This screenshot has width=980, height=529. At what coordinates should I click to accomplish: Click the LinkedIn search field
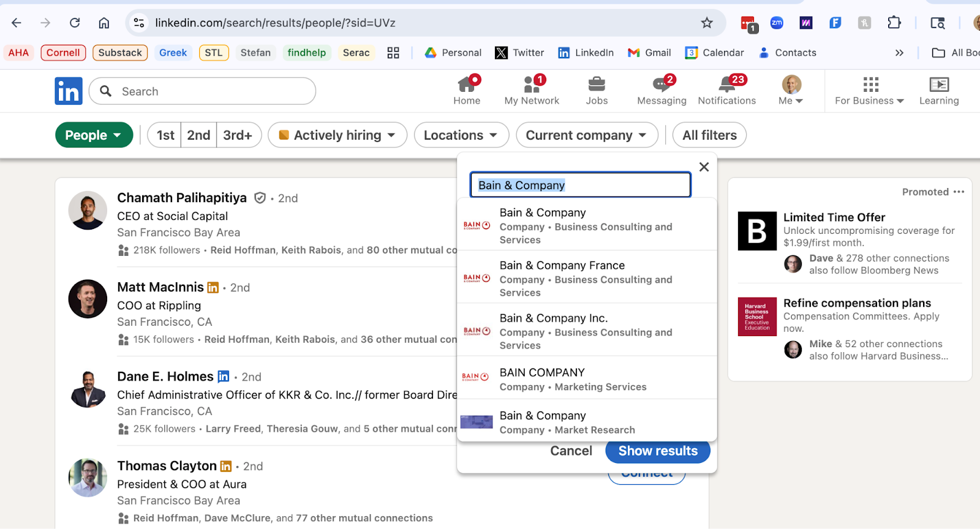(202, 91)
